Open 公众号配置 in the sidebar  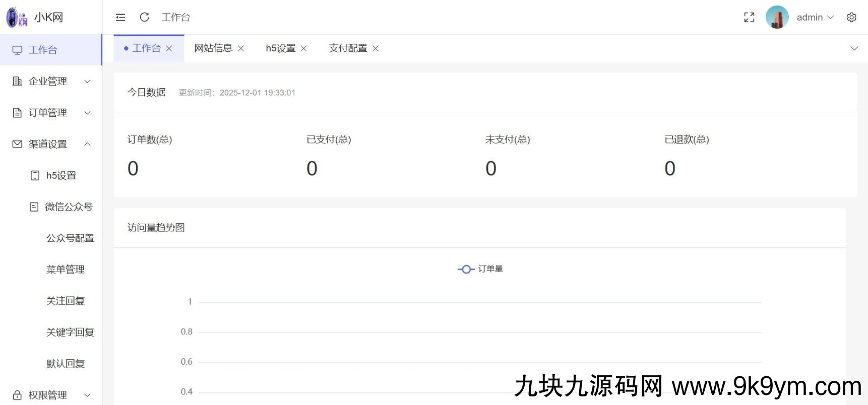[51, 238]
